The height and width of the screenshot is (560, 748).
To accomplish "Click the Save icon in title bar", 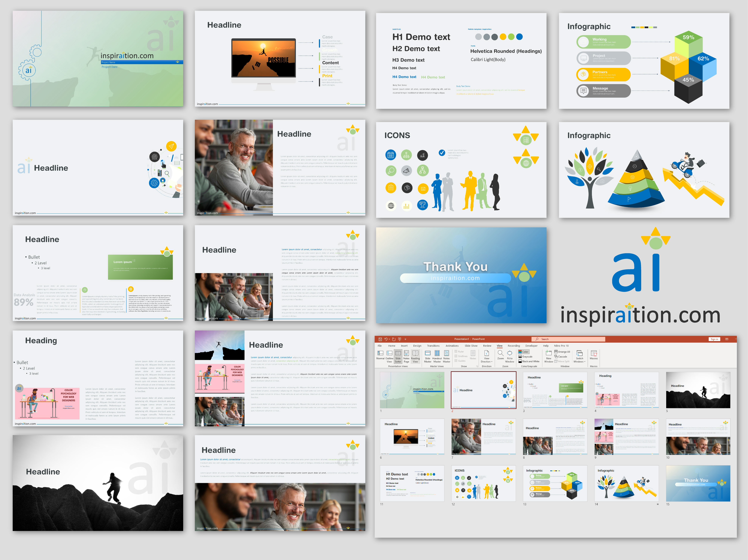I will coord(380,339).
